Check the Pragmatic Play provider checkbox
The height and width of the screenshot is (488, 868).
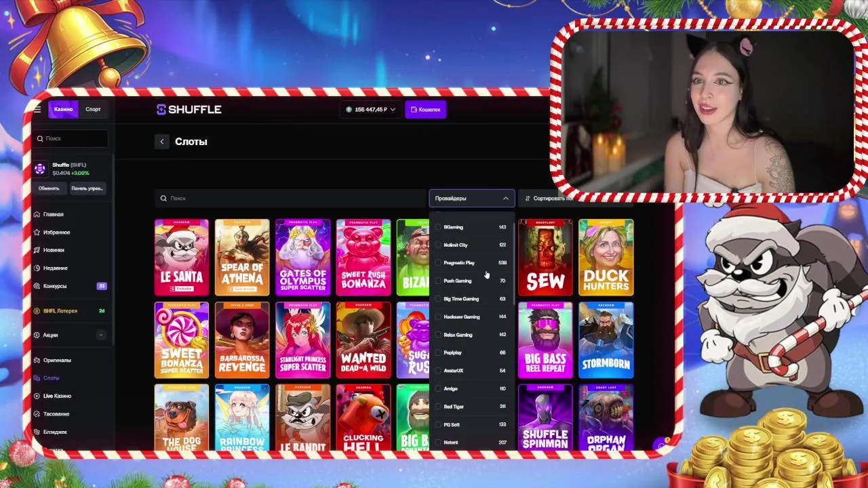(438, 262)
